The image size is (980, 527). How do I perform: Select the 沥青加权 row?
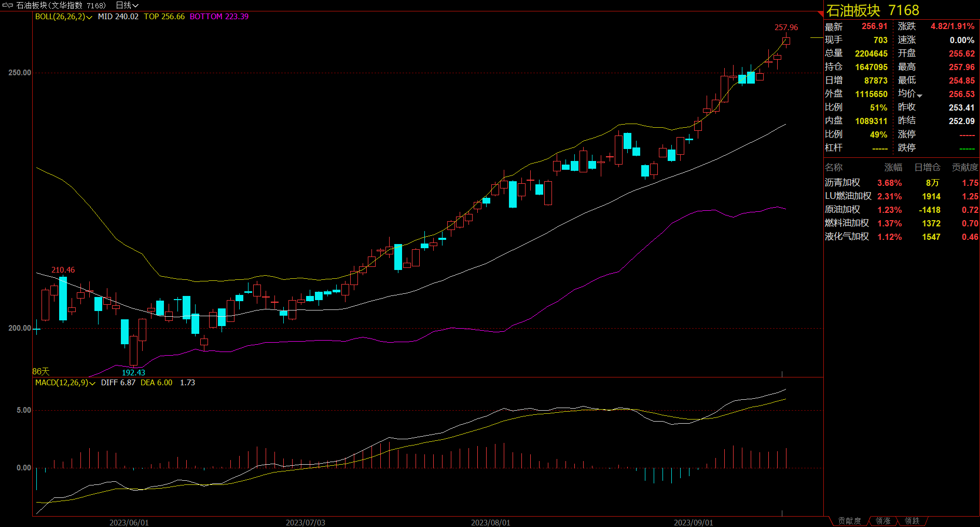[902, 183]
